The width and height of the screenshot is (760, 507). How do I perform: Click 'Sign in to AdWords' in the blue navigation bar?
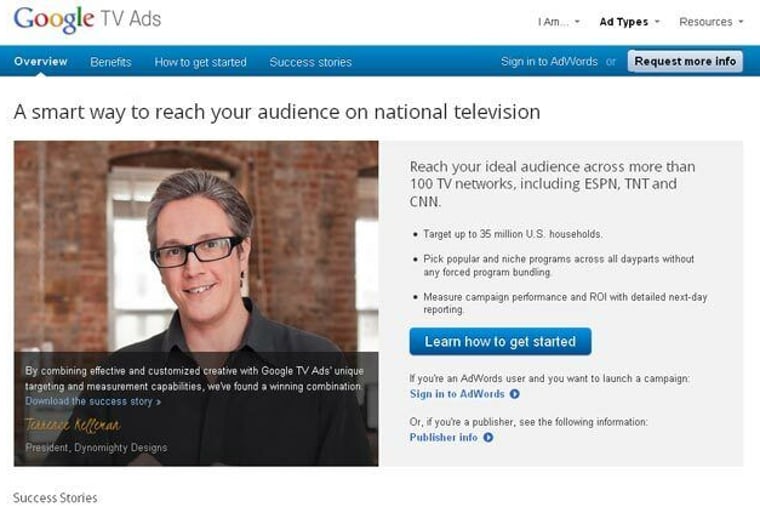click(x=549, y=62)
